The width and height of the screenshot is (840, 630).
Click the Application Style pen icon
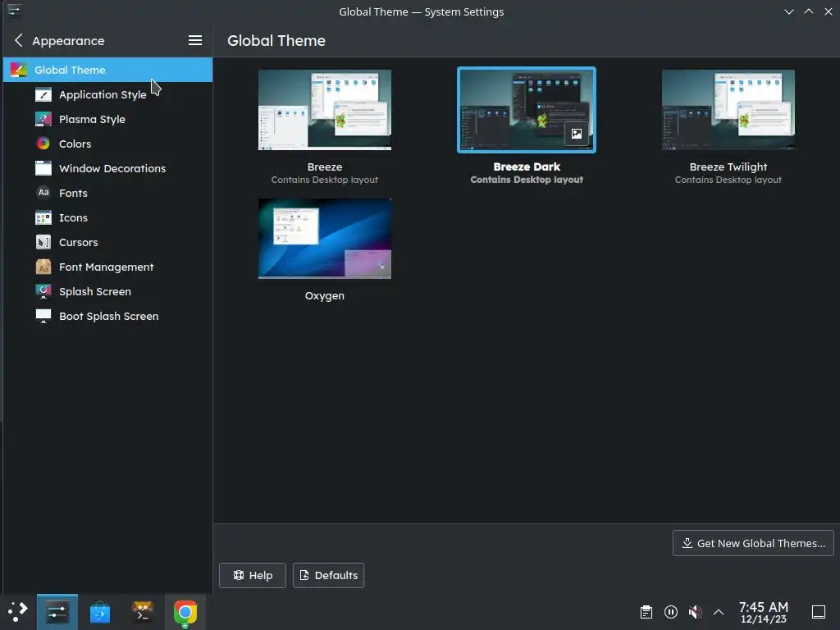click(x=43, y=95)
